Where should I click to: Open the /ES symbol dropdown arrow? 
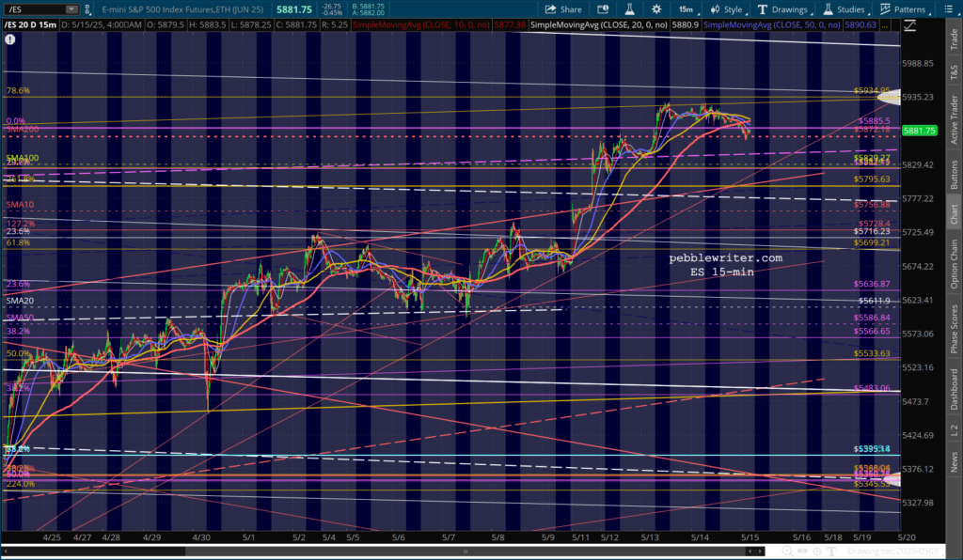(x=71, y=9)
